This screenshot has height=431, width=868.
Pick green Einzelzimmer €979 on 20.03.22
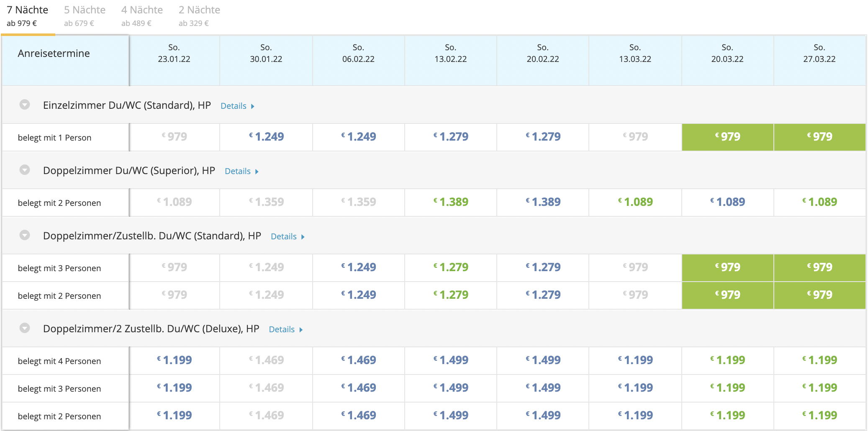click(727, 137)
